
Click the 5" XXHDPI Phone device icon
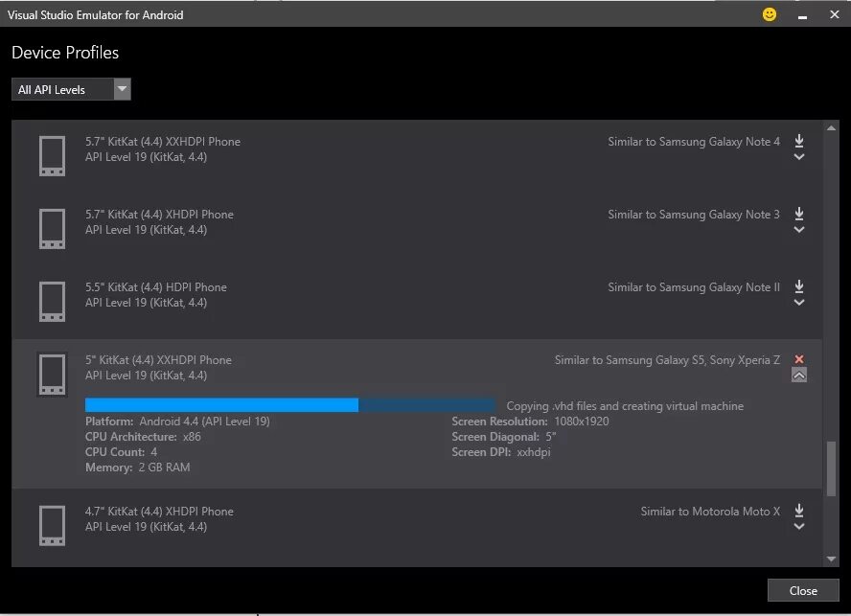pos(52,374)
